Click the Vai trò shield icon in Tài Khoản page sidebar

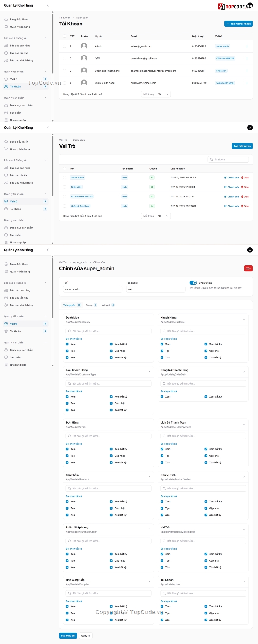pyautogui.click(x=6, y=79)
